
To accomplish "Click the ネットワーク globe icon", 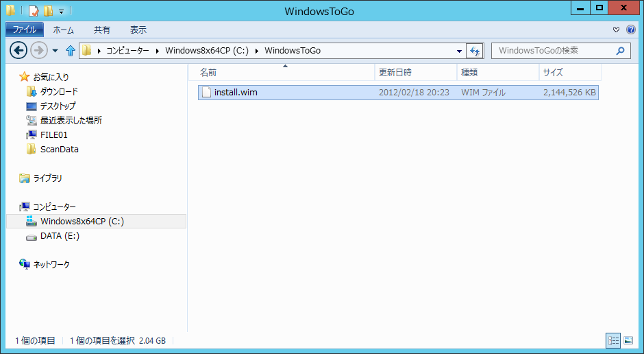I will (25, 264).
